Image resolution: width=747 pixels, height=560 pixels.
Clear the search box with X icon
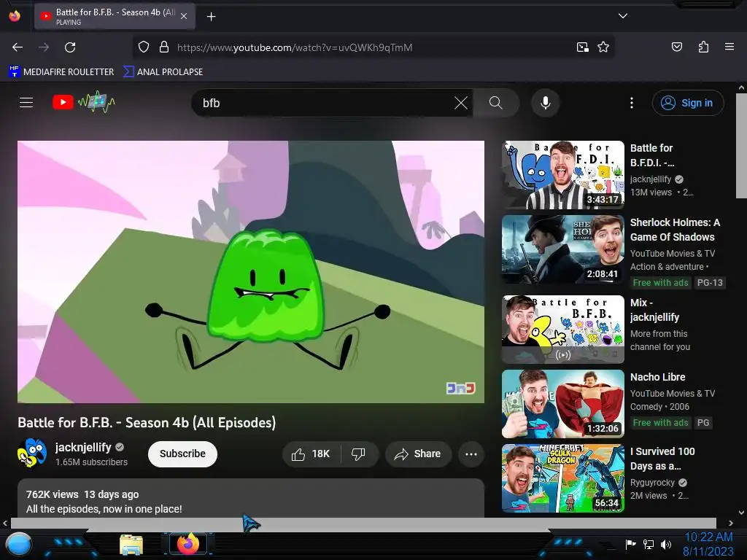461,103
